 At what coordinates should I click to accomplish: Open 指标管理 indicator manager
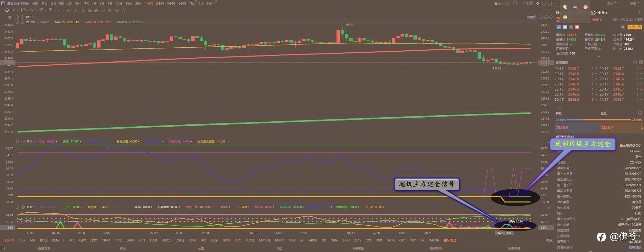[450, 240]
